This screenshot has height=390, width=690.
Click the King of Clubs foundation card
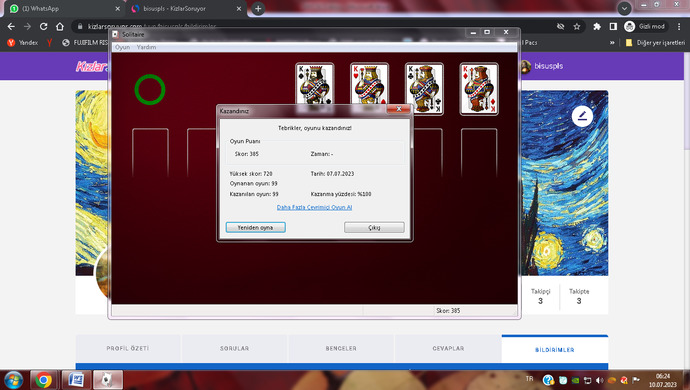click(x=424, y=89)
